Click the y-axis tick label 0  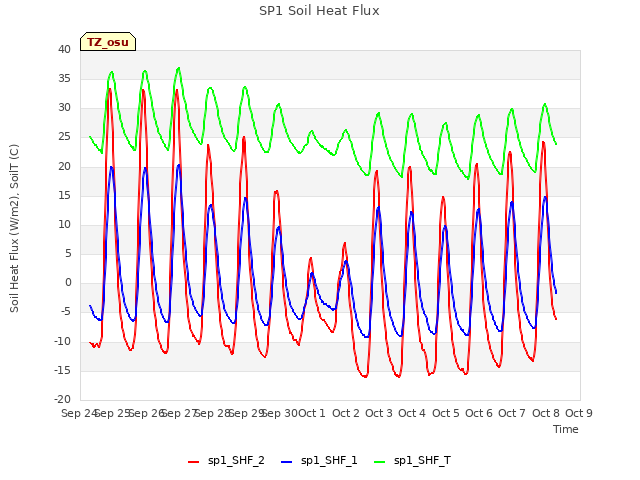click(68, 282)
